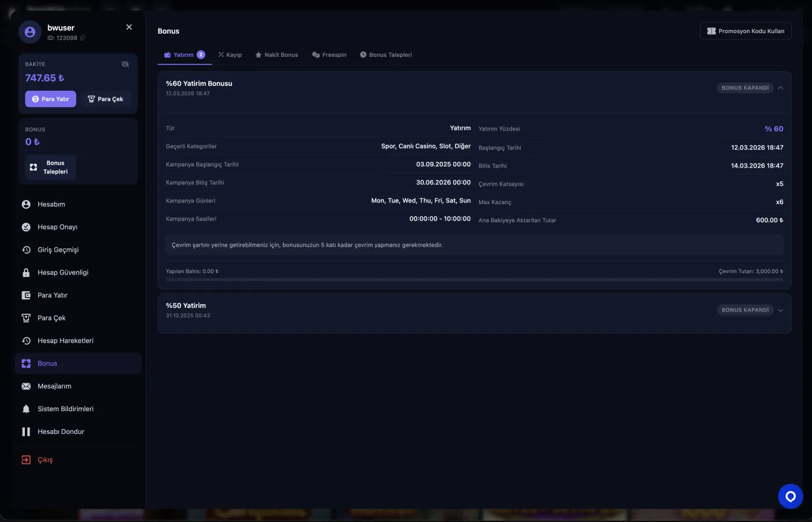812x522 pixels.
Task: Click Promosyon Kodu Kullan button
Action: point(745,31)
